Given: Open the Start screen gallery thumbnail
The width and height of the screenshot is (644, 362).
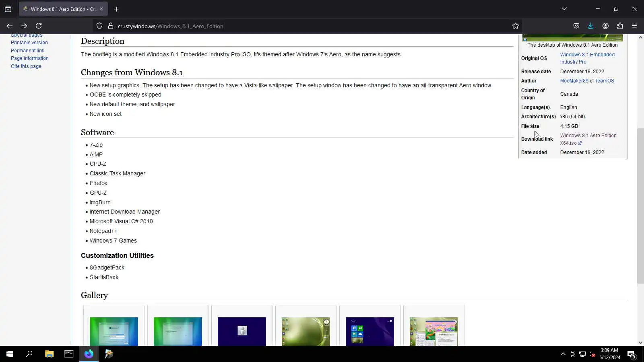Looking at the screenshot, I should tap(370, 331).
